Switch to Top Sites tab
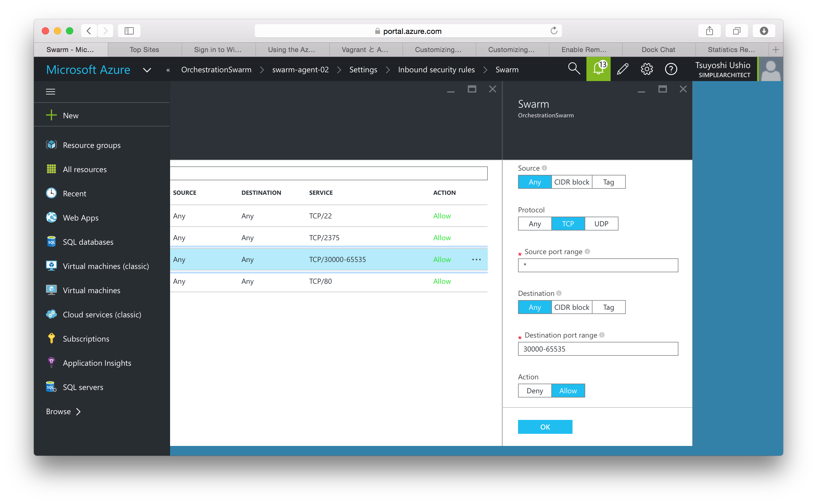The width and height of the screenshot is (817, 504). 144,49
